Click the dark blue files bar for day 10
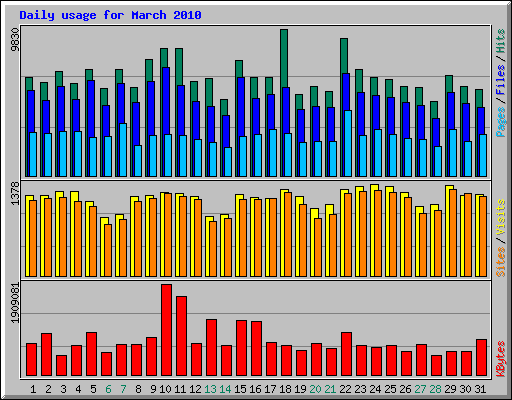The height and width of the screenshot is (400, 512). click(166, 101)
